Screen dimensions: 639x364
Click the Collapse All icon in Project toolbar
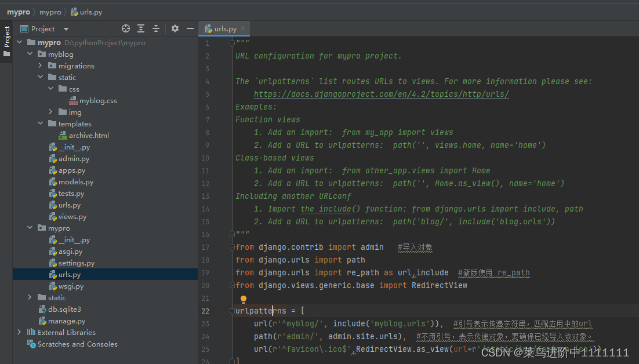156,28
